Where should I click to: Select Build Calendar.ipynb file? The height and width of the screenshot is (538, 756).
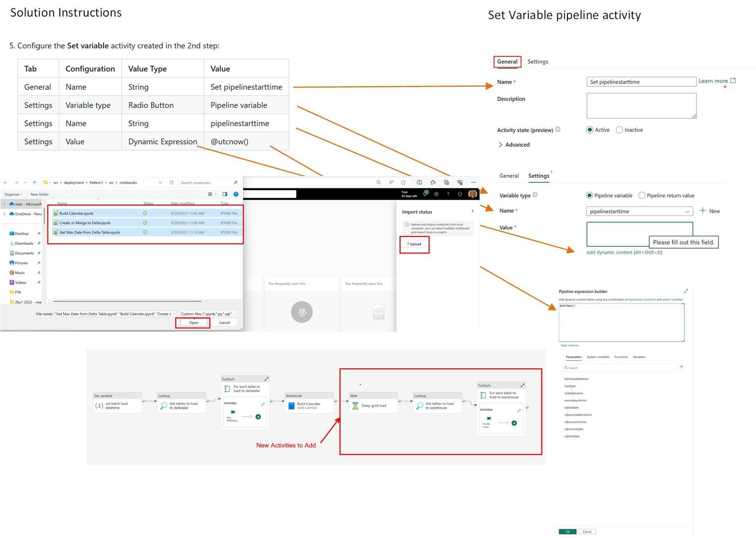coord(76,213)
